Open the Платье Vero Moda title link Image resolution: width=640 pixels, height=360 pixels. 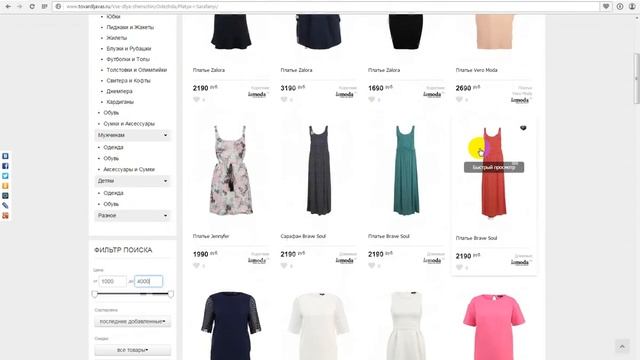(x=476, y=70)
